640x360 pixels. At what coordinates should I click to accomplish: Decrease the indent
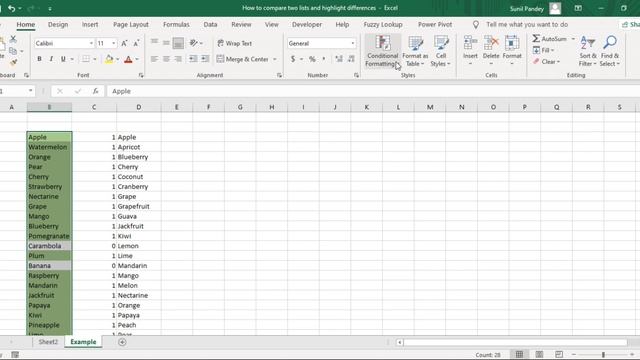(x=193, y=59)
